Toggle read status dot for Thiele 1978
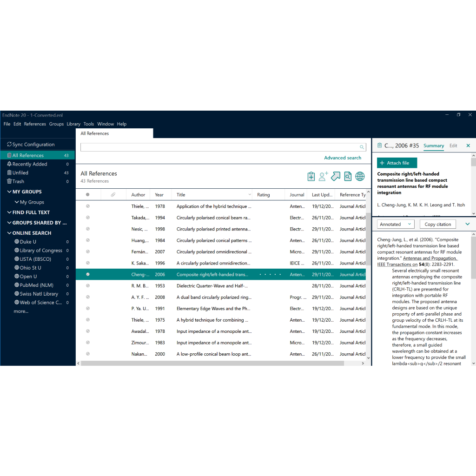 coord(88,206)
